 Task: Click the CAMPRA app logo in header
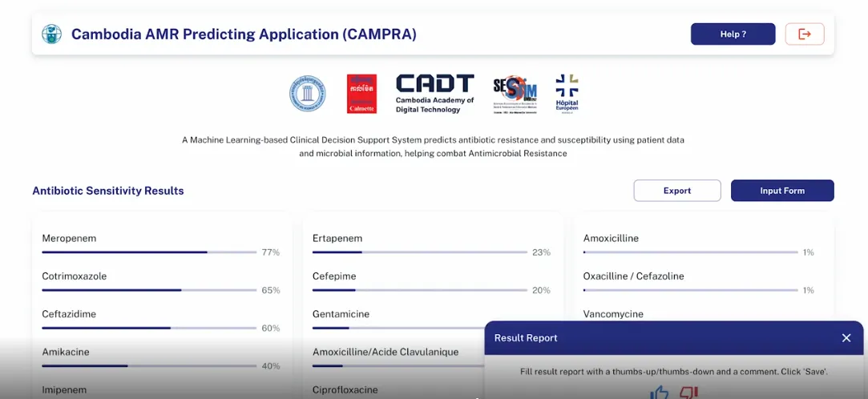51,34
